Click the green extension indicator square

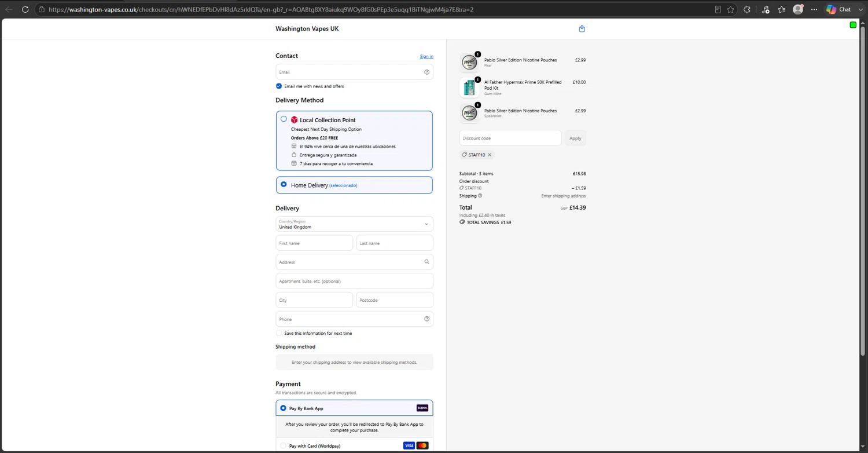click(853, 25)
